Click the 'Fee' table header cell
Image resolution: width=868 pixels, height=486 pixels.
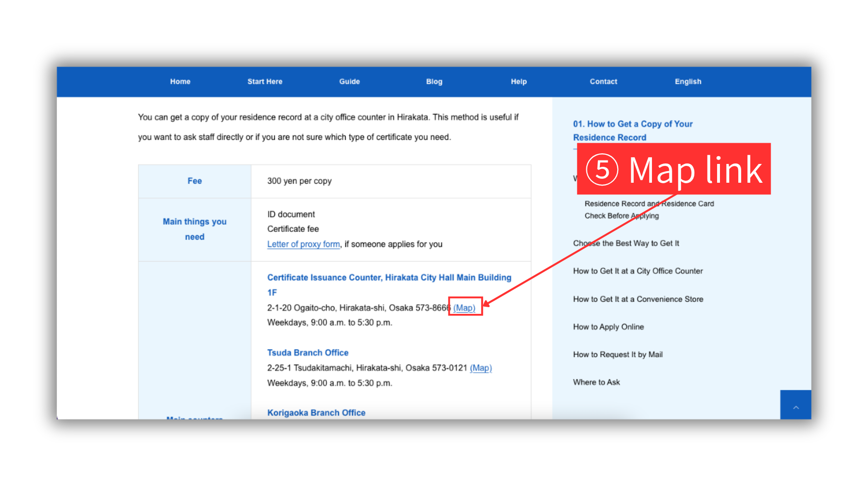(x=195, y=181)
